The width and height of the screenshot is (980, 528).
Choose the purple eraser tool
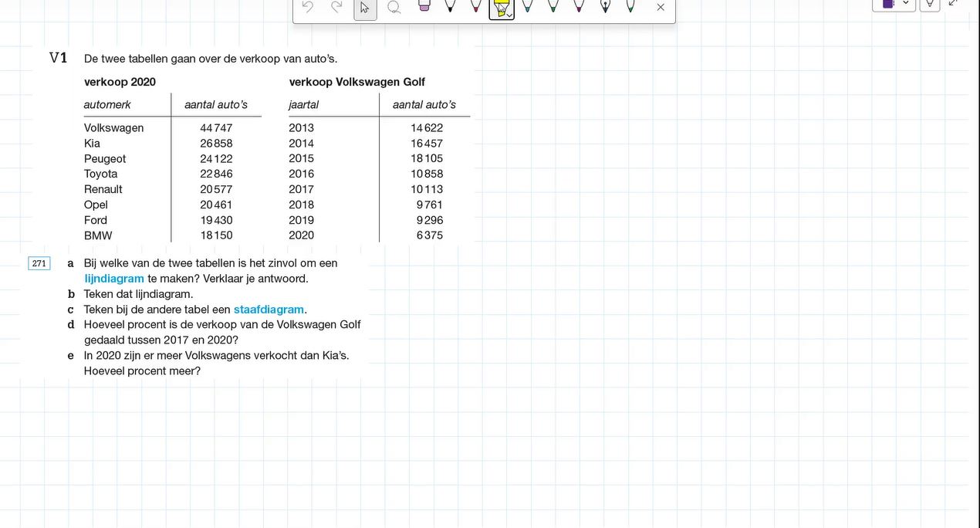(424, 6)
